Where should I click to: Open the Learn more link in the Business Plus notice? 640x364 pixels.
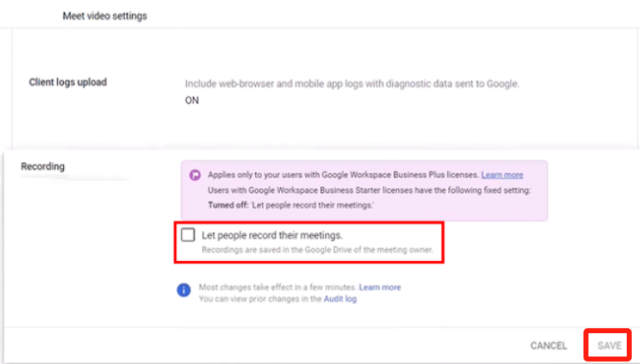coord(502,175)
